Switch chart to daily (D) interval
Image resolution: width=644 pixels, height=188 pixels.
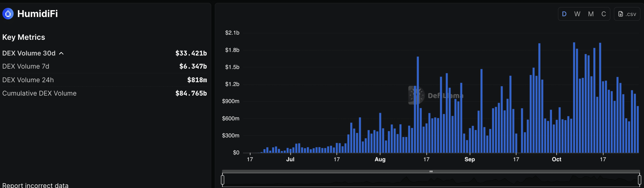564,14
